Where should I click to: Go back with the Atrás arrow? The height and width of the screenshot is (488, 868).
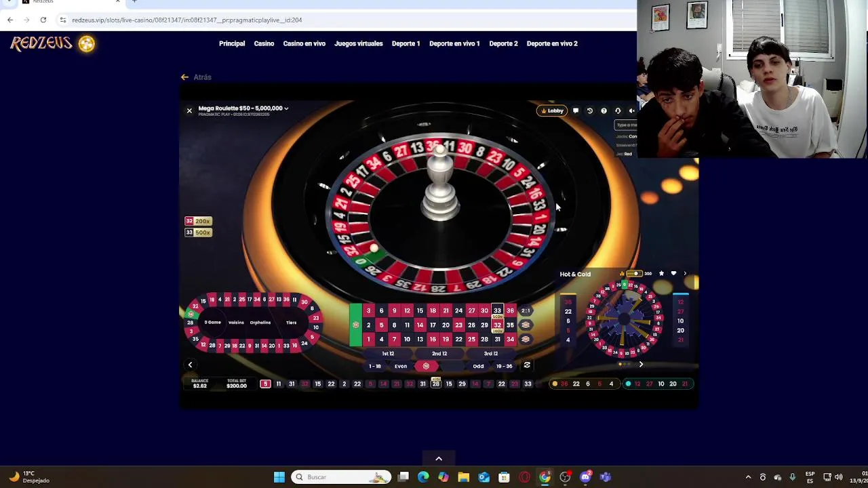click(196, 77)
